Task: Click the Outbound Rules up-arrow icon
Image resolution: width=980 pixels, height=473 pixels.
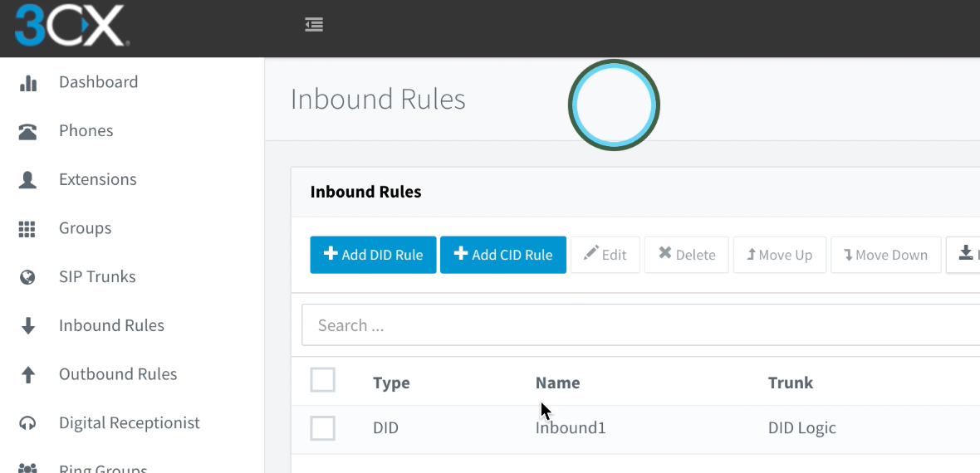Action: [x=28, y=375]
